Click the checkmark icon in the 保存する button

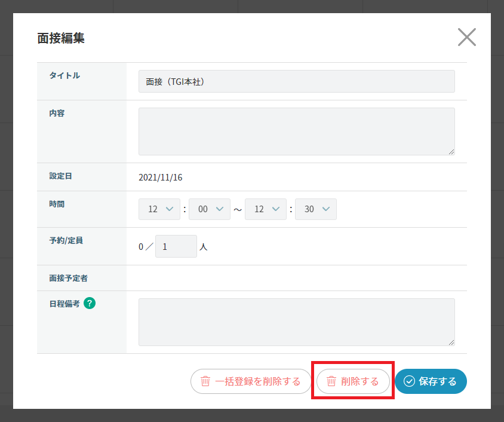409,381
